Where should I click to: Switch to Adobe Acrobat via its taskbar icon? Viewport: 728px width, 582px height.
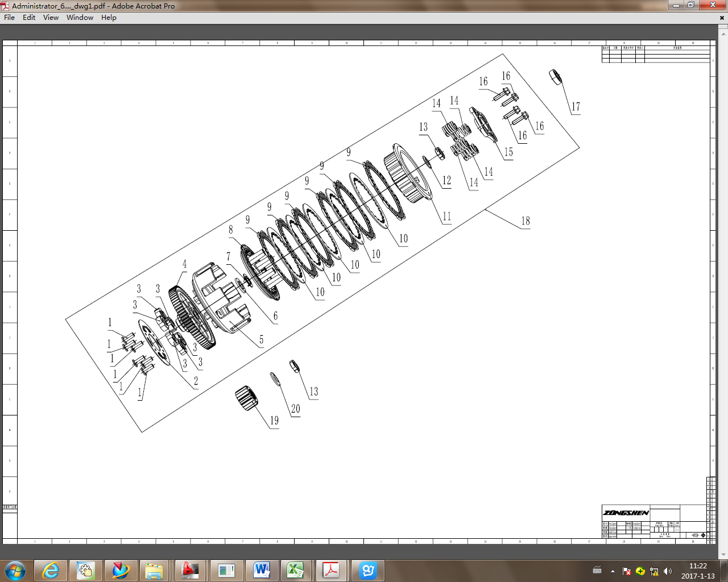(332, 570)
